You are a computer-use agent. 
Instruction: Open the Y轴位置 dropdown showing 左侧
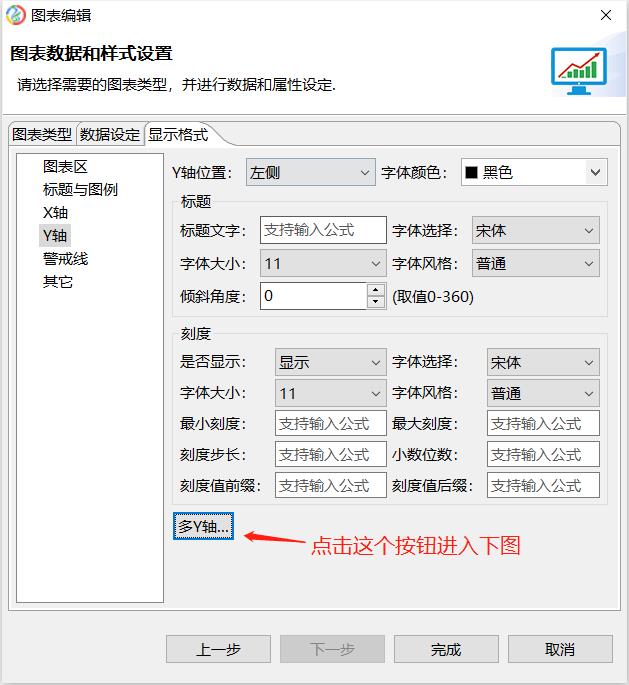[311, 173]
